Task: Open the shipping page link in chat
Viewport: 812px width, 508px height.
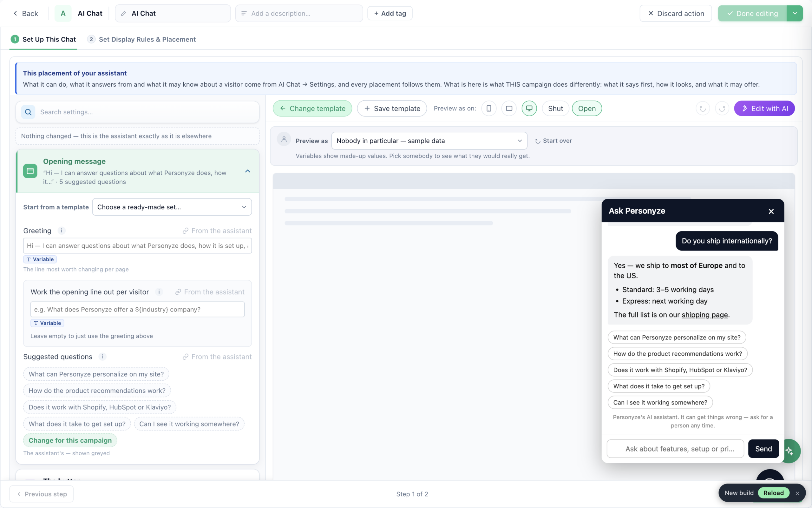Action: pyautogui.click(x=704, y=315)
